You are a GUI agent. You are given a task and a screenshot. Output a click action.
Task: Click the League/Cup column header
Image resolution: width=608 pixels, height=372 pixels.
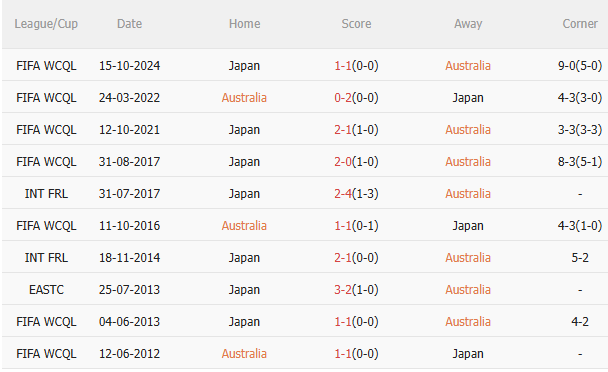coord(46,24)
